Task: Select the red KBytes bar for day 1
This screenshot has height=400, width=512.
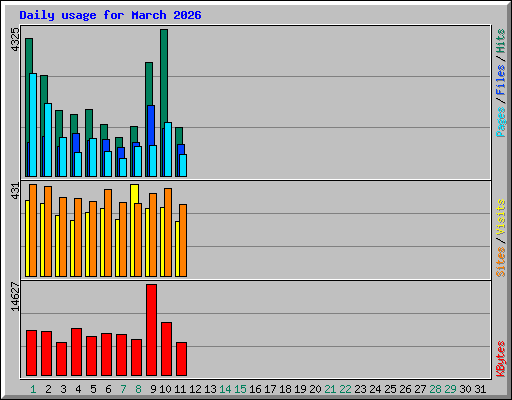Action: (x=31, y=353)
